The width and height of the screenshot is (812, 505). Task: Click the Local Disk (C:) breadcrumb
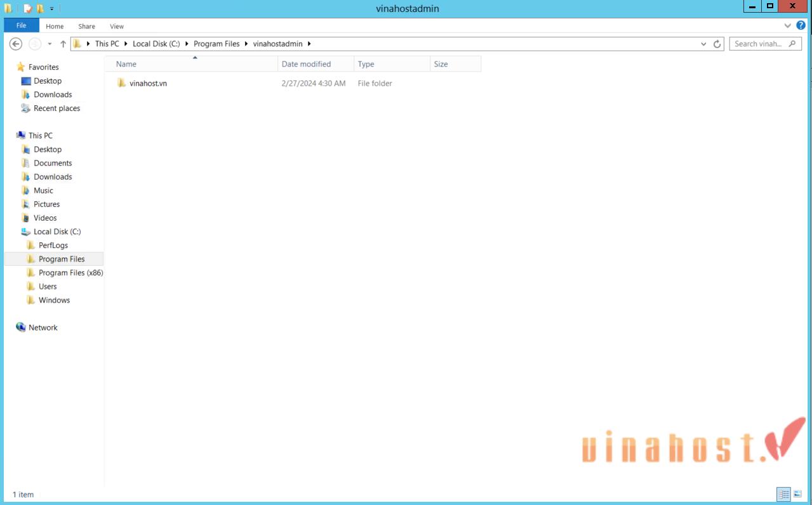click(x=156, y=44)
